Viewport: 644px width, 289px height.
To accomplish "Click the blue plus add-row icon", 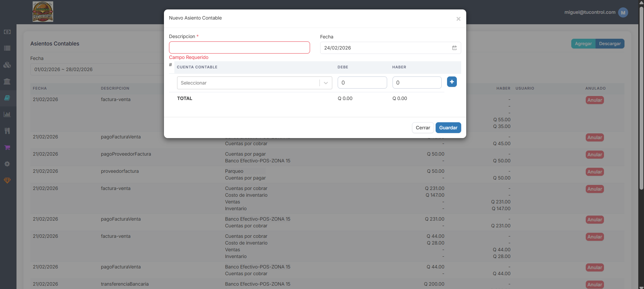I will pyautogui.click(x=452, y=82).
